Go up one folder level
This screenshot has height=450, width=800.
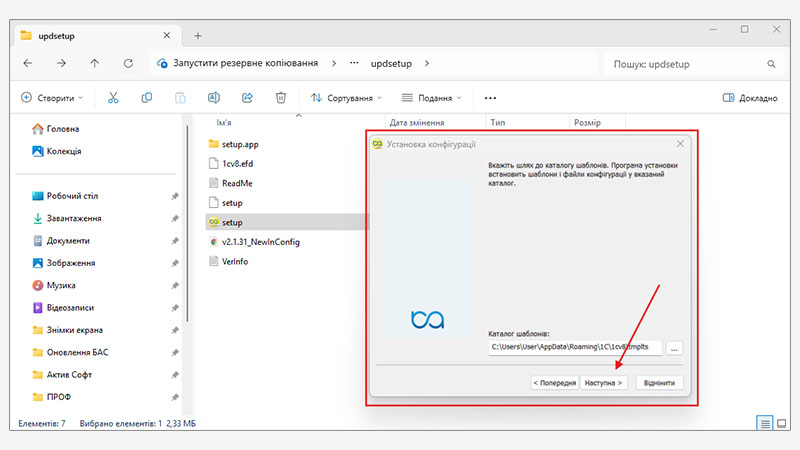pos(94,63)
